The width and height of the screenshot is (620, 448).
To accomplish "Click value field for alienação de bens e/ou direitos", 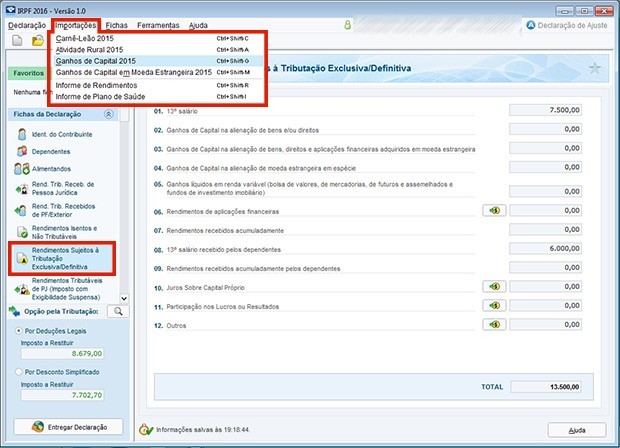I will pyautogui.click(x=545, y=129).
